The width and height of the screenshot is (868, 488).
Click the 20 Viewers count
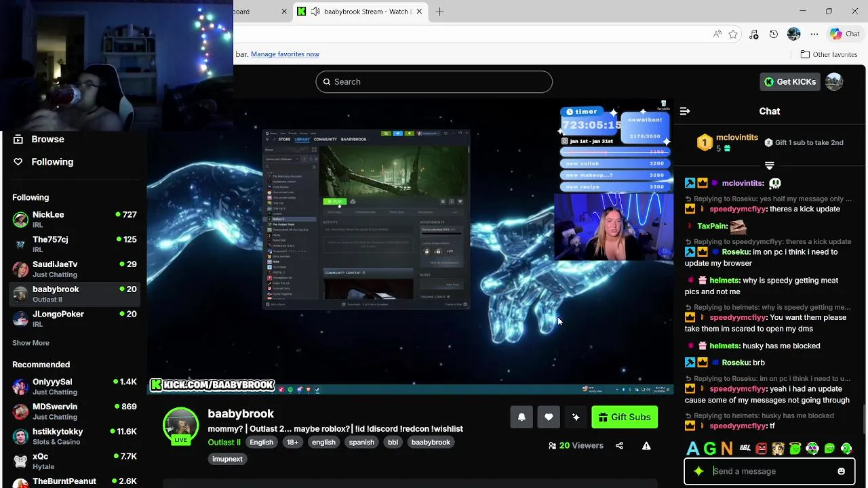coord(575,446)
